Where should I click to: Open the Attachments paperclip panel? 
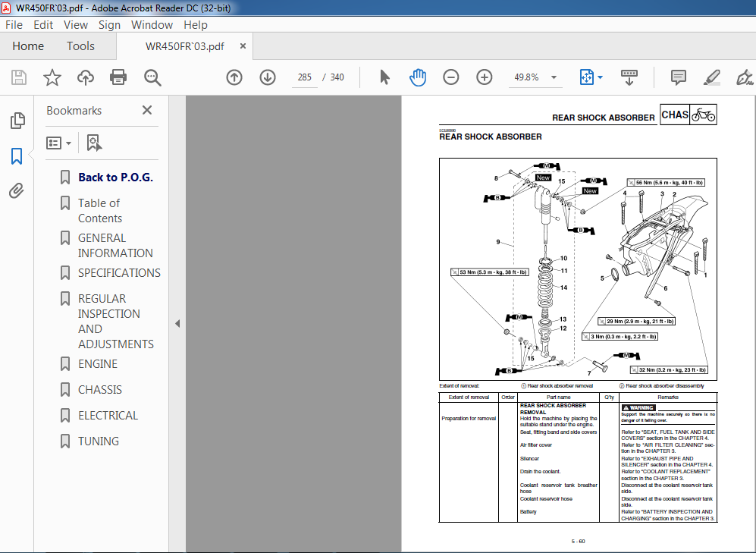pyautogui.click(x=17, y=191)
